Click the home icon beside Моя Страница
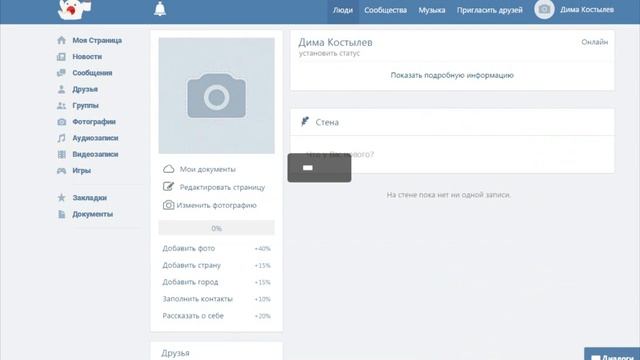The height and width of the screenshot is (360, 640). click(61, 40)
